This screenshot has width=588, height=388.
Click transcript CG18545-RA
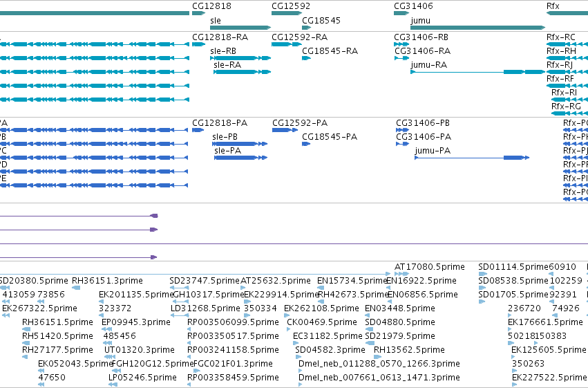(x=330, y=51)
